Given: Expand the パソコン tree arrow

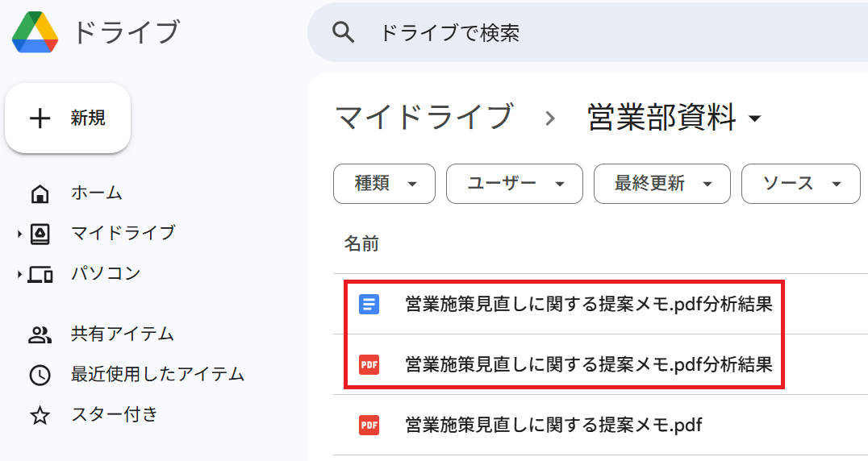Looking at the screenshot, I should (19, 275).
